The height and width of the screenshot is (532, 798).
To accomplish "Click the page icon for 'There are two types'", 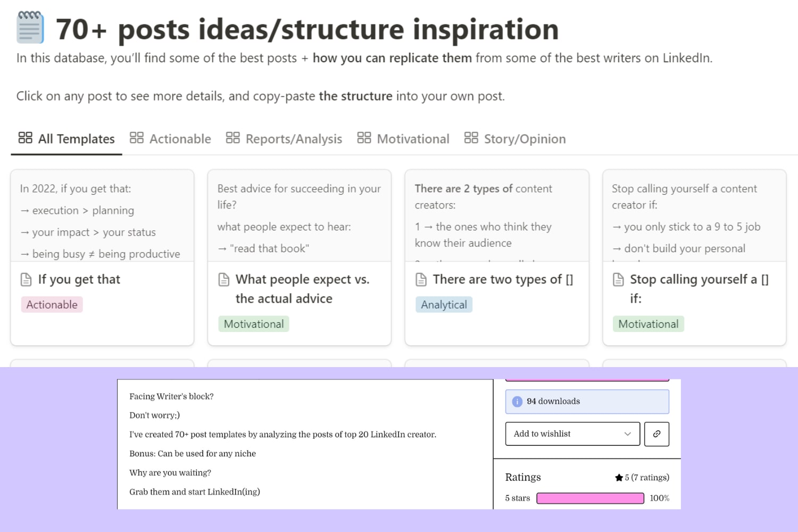I will [x=421, y=279].
